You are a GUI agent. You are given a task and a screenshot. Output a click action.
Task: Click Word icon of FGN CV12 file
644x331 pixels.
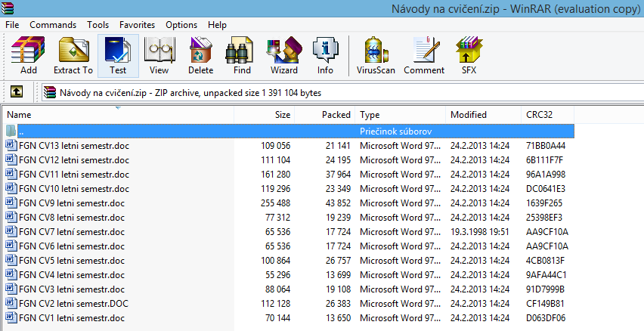tap(11, 159)
